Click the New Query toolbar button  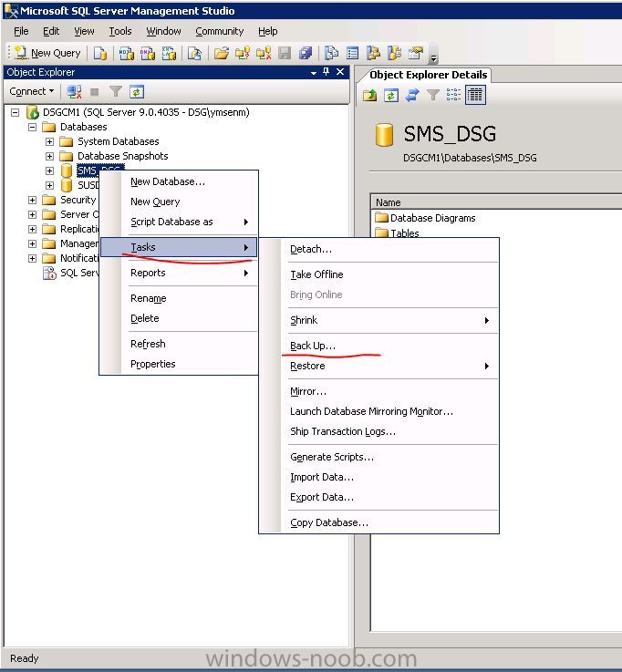[x=47, y=53]
